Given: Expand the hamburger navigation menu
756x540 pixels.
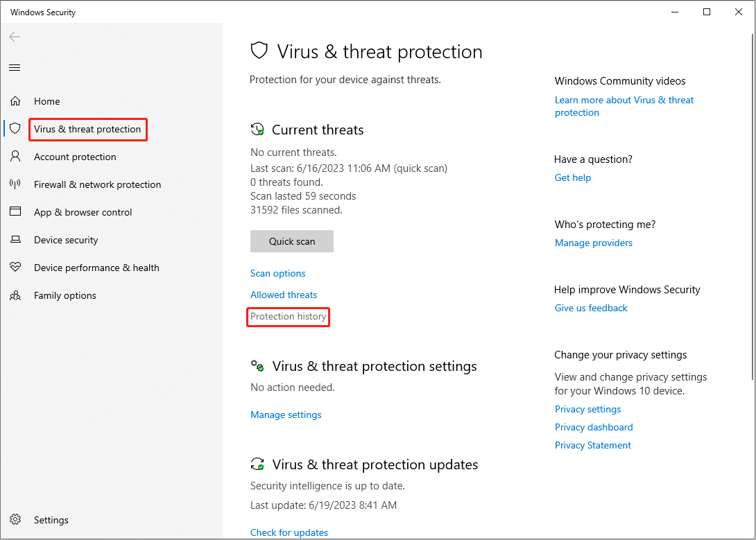Looking at the screenshot, I should [x=15, y=67].
